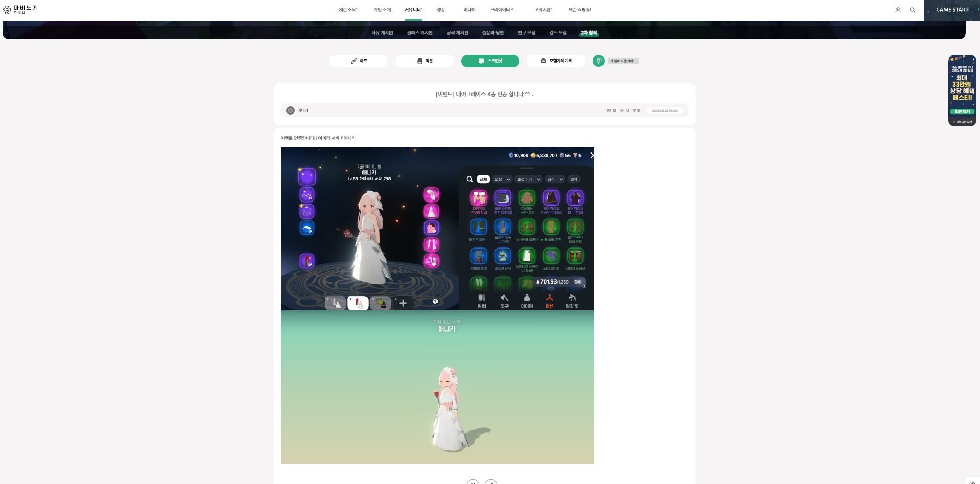This screenshot has height=484, width=980.
Task: Go to the 클래스 게시판 board
Action: 420,33
